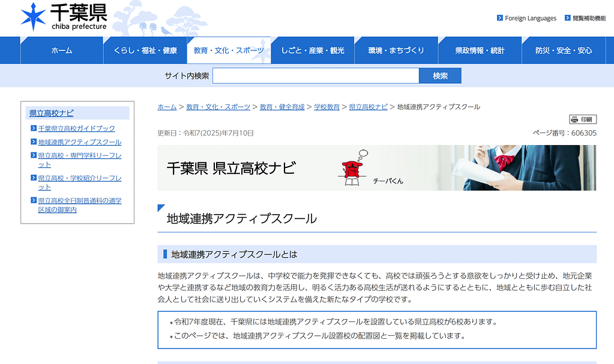Open the 防災・安全・安心 tab
Screen dimensions: 614x364
pos(564,50)
